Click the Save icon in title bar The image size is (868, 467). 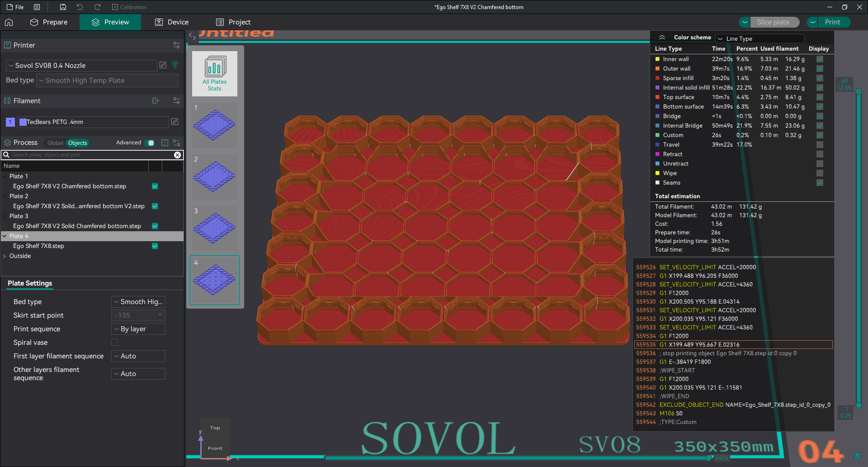coord(63,7)
